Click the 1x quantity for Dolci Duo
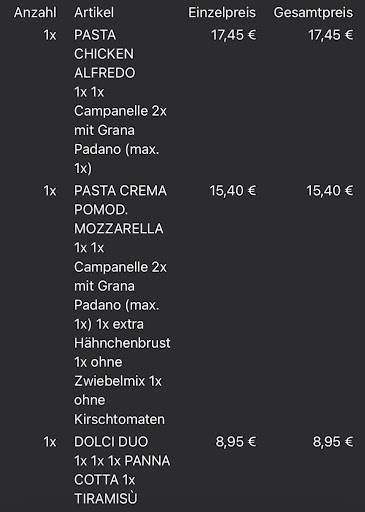 pos(50,442)
